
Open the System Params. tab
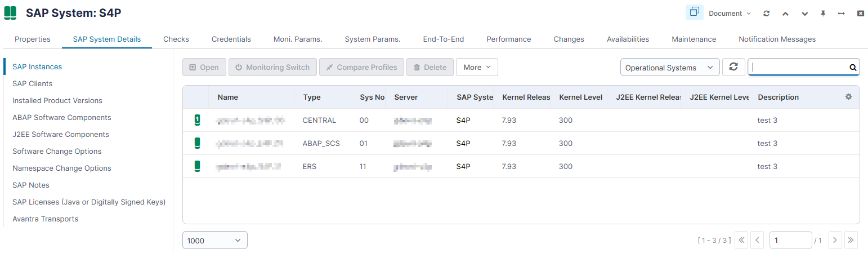click(x=373, y=39)
